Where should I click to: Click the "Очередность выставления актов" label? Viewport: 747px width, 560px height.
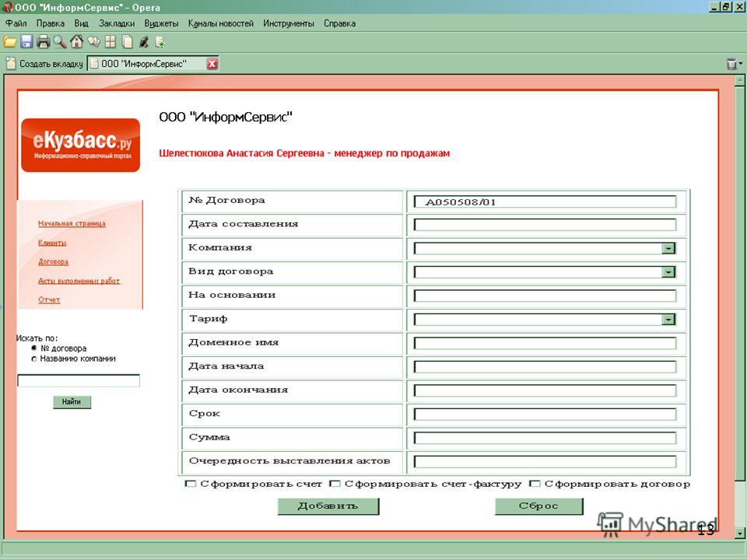(289, 461)
